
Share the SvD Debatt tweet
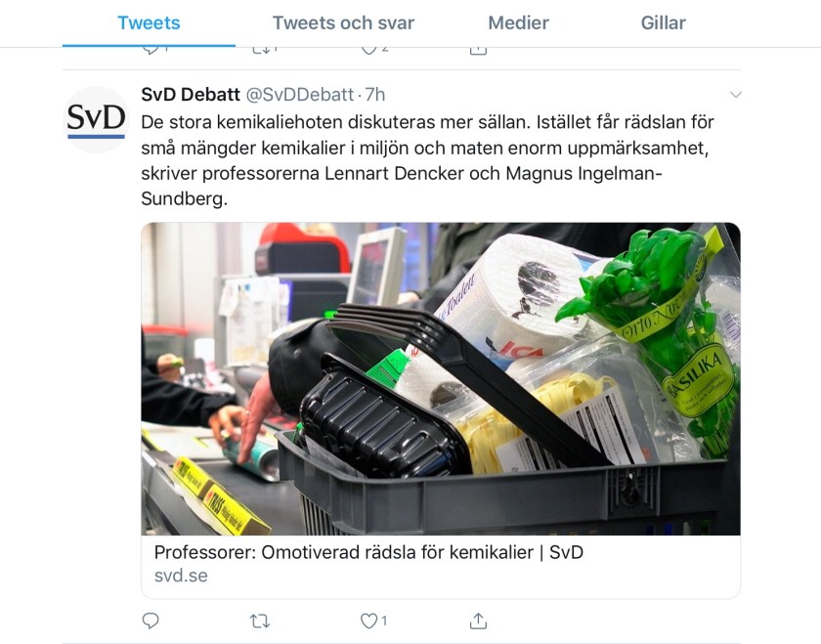[x=478, y=621]
